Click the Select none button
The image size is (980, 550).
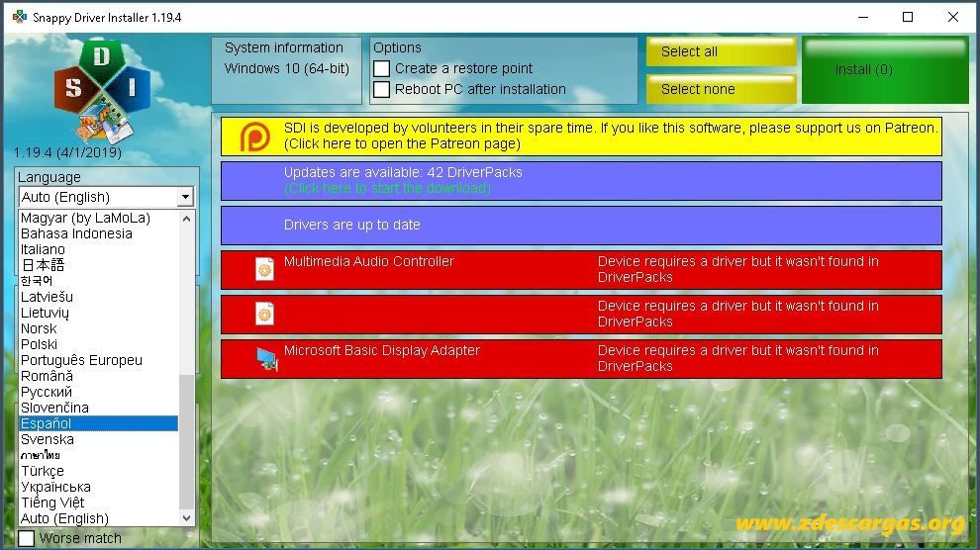tap(722, 89)
